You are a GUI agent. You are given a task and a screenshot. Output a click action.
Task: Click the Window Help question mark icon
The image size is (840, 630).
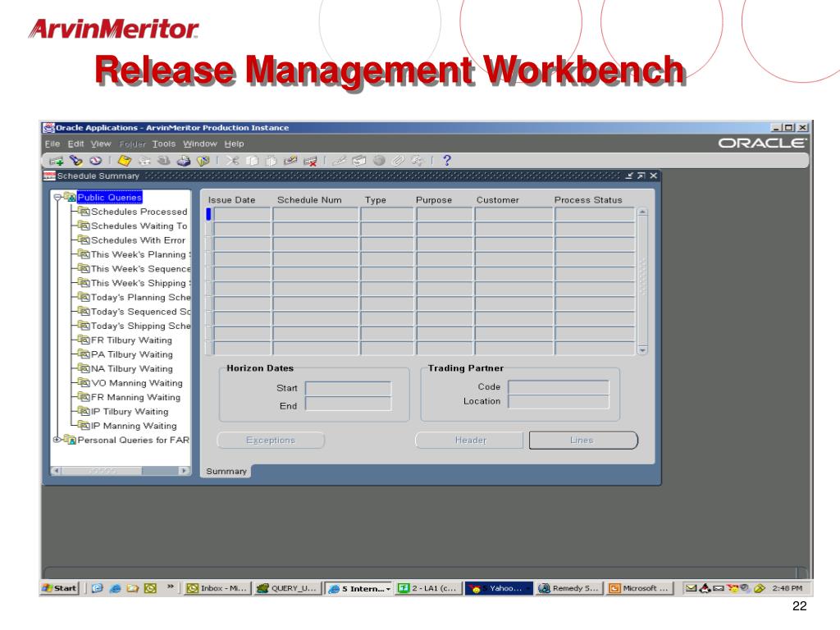[x=447, y=160]
